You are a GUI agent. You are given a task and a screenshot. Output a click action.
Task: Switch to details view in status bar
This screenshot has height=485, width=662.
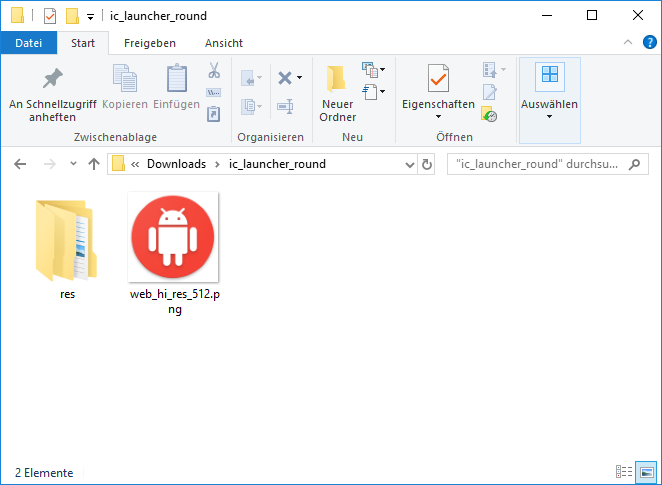point(624,472)
